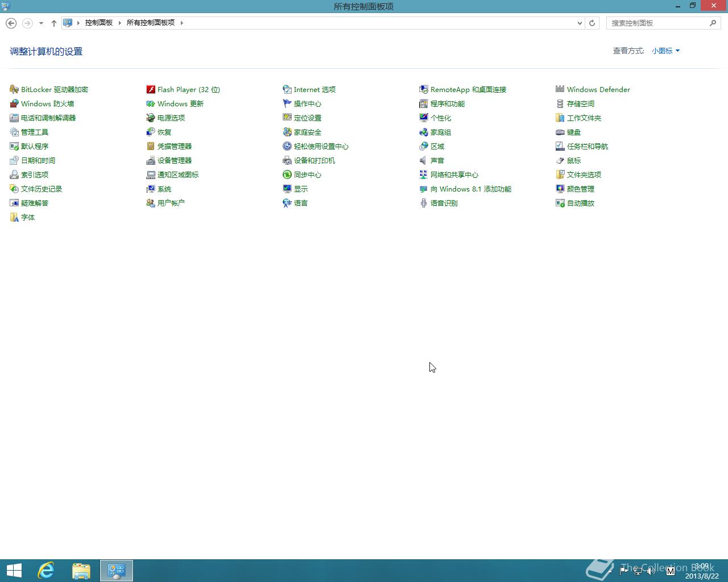Screen dimensions: 728x582
Task: Open 任务栏和导航 link
Action: tap(587, 147)
